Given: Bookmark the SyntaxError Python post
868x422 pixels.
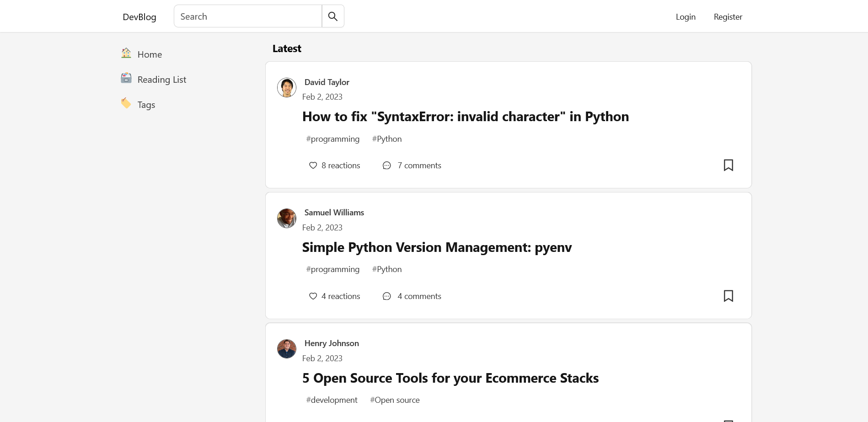Looking at the screenshot, I should 729,165.
